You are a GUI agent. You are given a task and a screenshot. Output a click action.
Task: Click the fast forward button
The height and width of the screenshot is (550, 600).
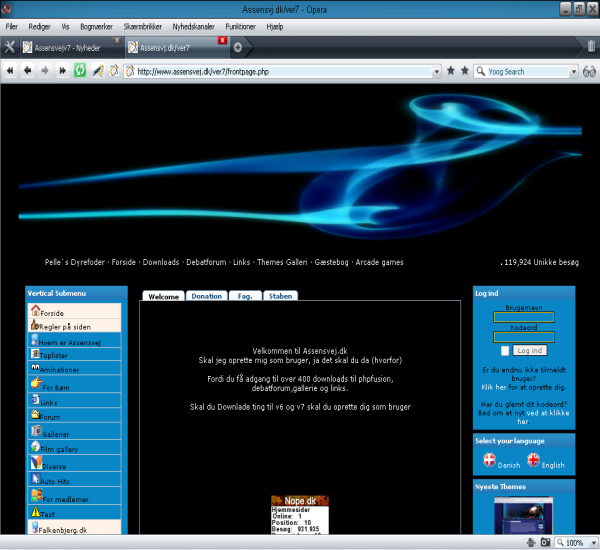tap(62, 70)
